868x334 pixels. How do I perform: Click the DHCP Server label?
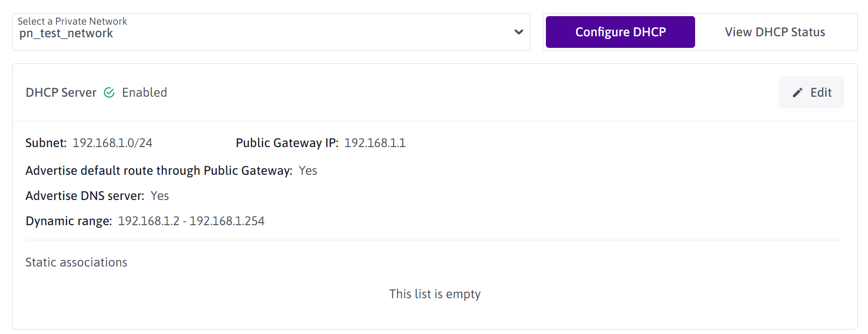(x=61, y=92)
